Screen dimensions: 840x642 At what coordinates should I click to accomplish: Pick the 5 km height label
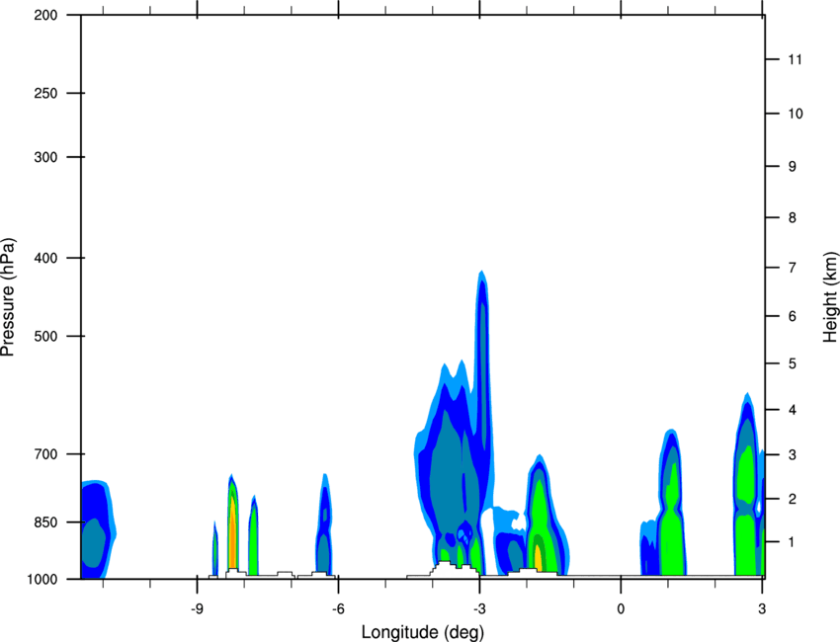[793, 363]
